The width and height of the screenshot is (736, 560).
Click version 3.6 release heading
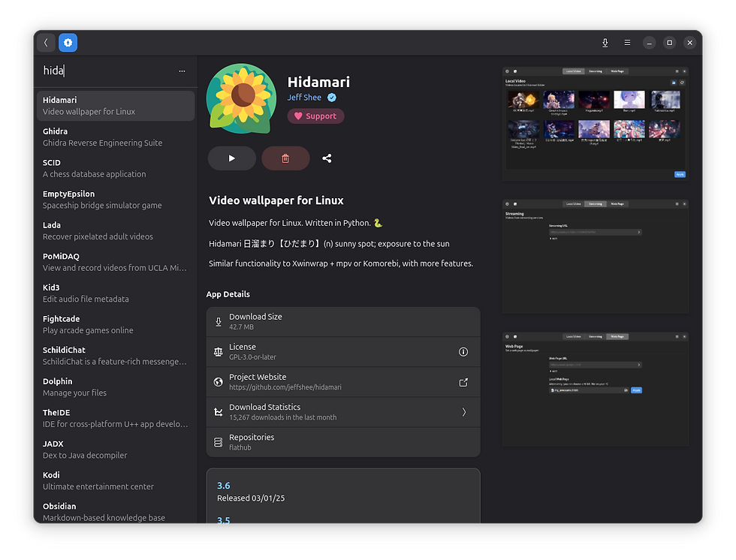tap(224, 486)
